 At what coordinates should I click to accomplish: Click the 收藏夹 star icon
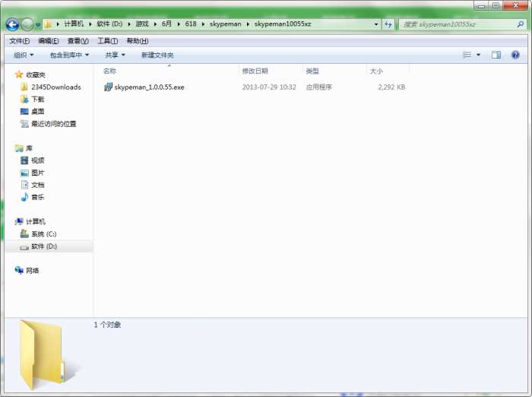click(x=19, y=75)
